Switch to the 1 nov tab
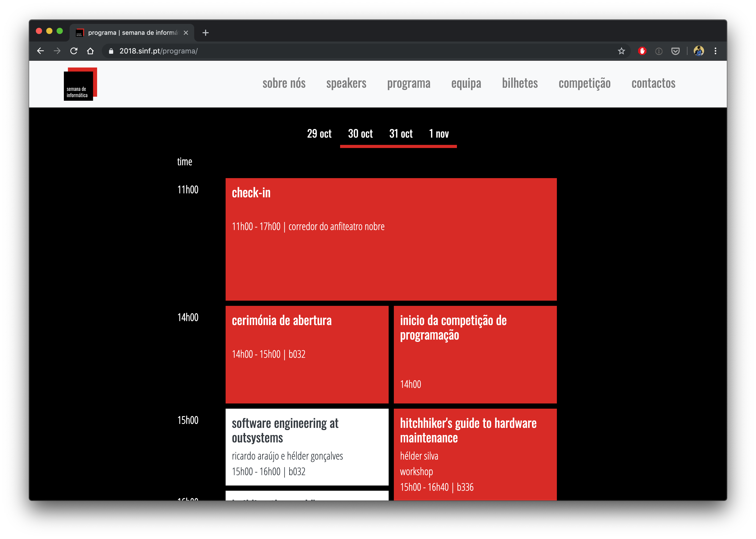This screenshot has height=539, width=756. pos(438,134)
